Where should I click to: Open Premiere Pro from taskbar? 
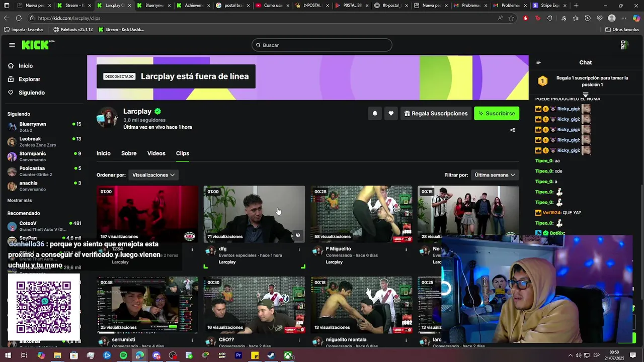tap(238, 355)
